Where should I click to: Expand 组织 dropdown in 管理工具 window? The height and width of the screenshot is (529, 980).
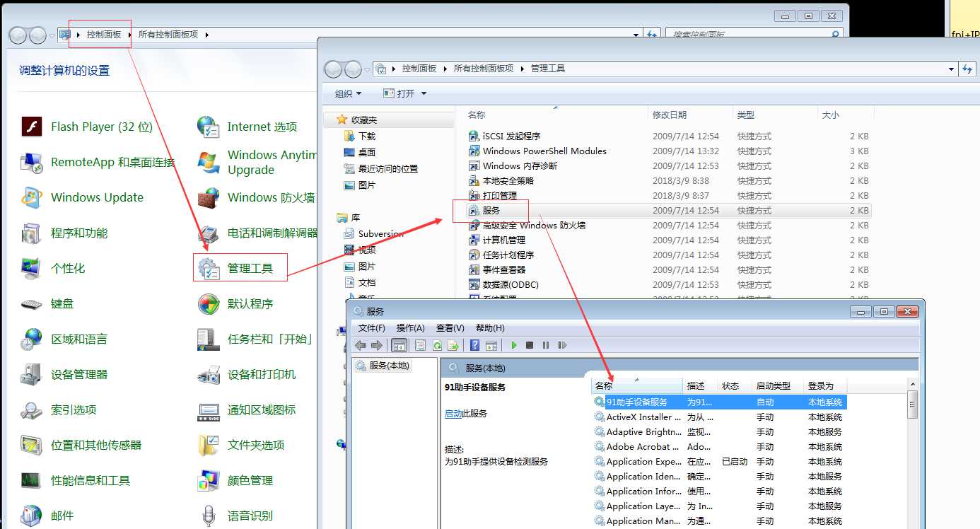[x=348, y=93]
